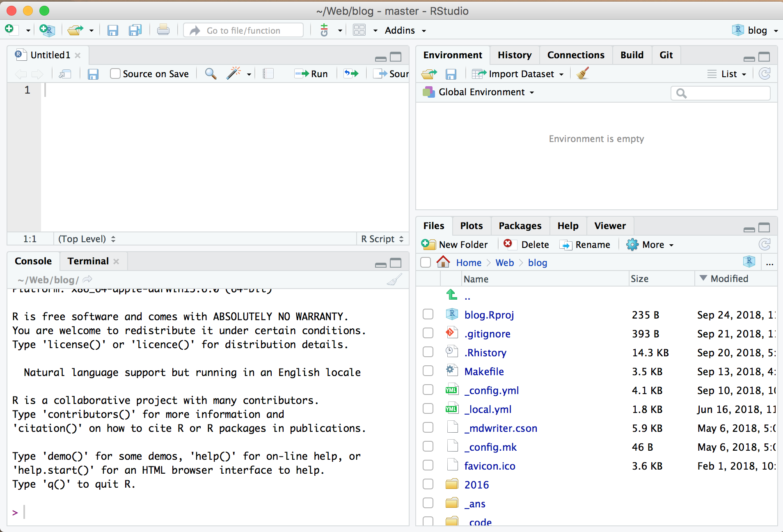Open the Top Level scope selector
This screenshot has height=532, width=783.
[87, 239]
